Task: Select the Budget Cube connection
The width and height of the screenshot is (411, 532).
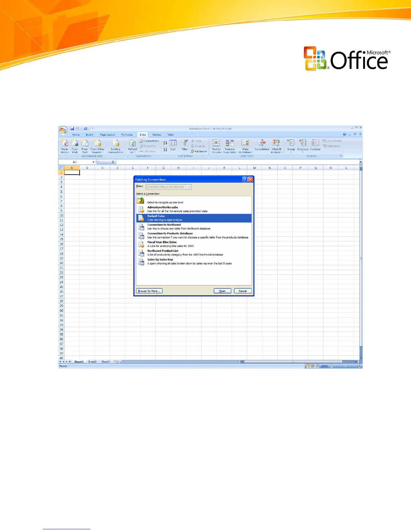Action: [194, 218]
